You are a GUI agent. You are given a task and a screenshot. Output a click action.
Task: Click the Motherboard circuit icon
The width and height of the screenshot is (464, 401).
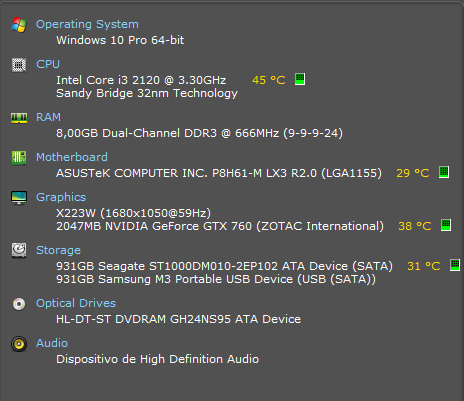point(19,158)
